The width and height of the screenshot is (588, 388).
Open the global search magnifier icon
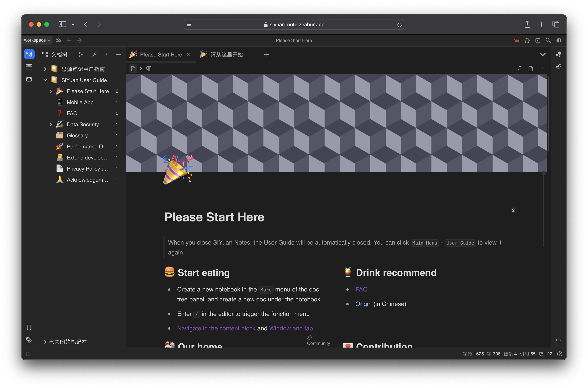(x=548, y=40)
